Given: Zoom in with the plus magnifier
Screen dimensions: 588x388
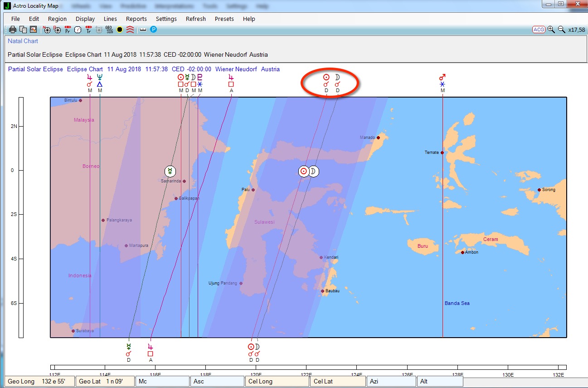Looking at the screenshot, I should (x=551, y=29).
